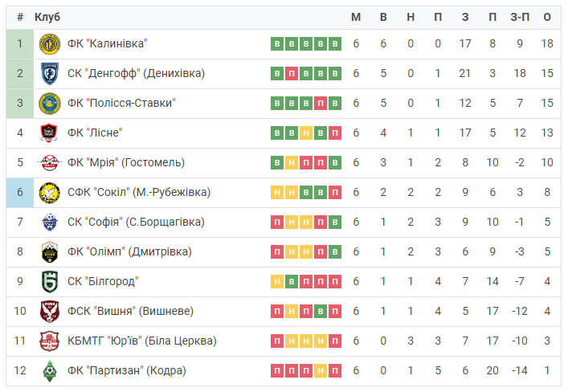Click the ФК "Олімп" mountain crest
Screen dimensions: 568x392
pos(50,251)
